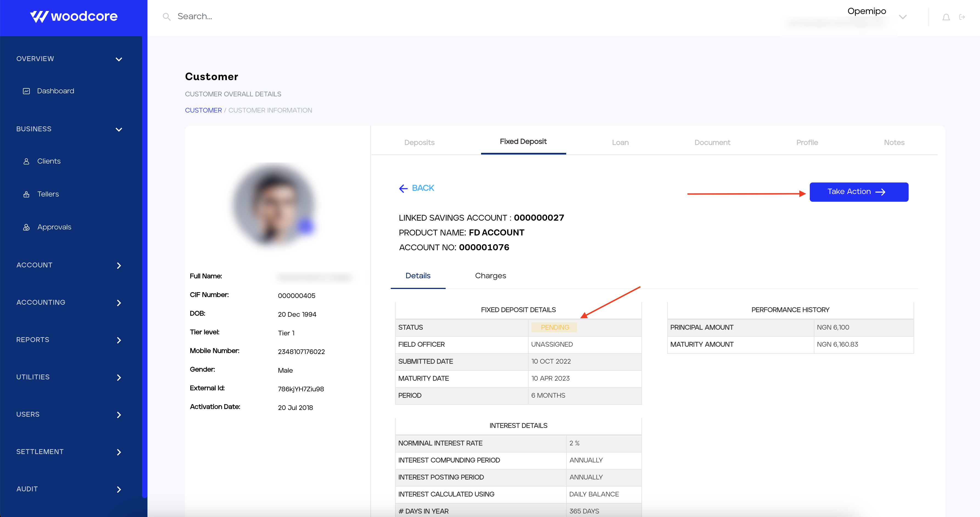
Task: Click the CUSTOMER breadcrumb link
Action: click(203, 110)
